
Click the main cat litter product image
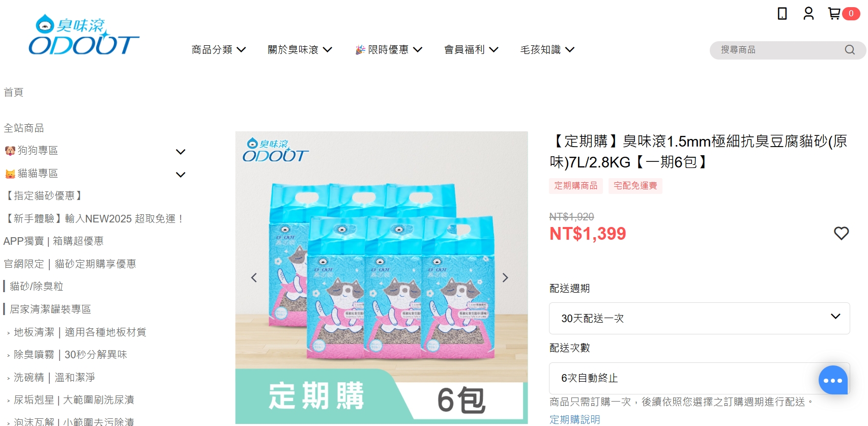pyautogui.click(x=382, y=277)
